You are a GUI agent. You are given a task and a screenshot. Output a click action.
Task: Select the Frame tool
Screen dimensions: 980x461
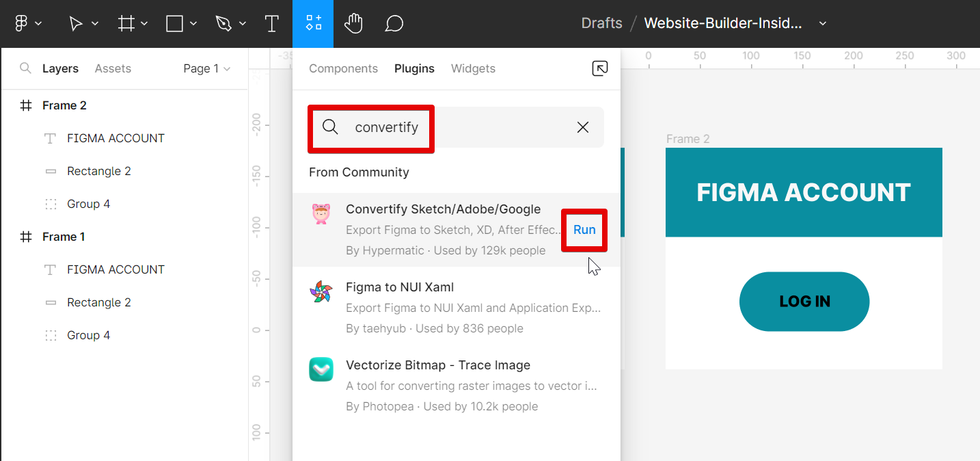[126, 24]
